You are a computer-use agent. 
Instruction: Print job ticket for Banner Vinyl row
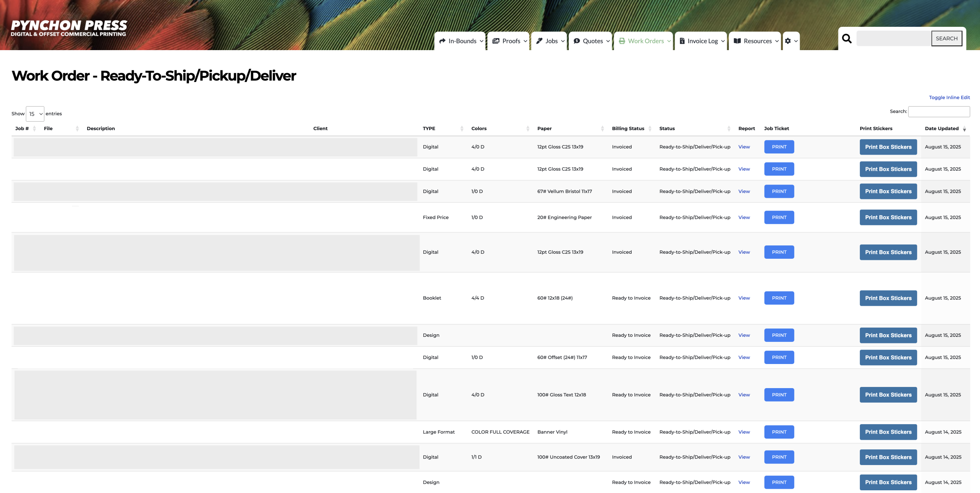point(779,432)
